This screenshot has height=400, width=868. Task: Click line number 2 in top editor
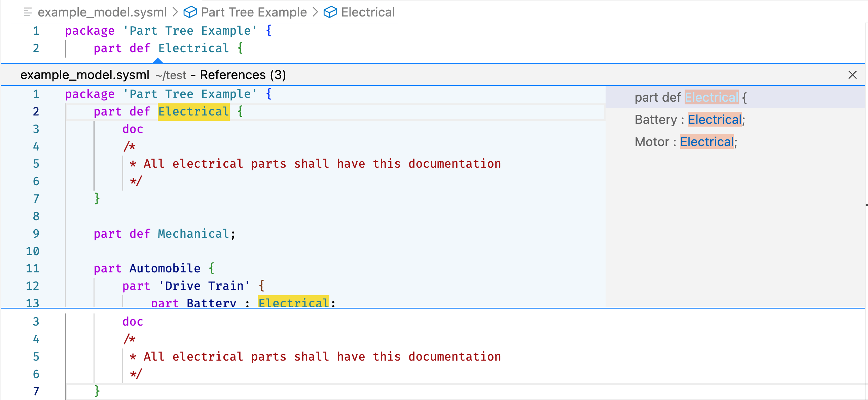click(36, 48)
